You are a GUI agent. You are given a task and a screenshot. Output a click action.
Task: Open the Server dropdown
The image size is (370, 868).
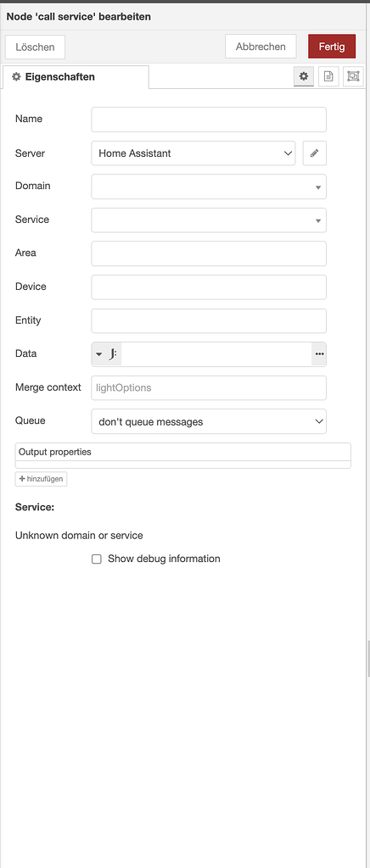pyautogui.click(x=193, y=153)
